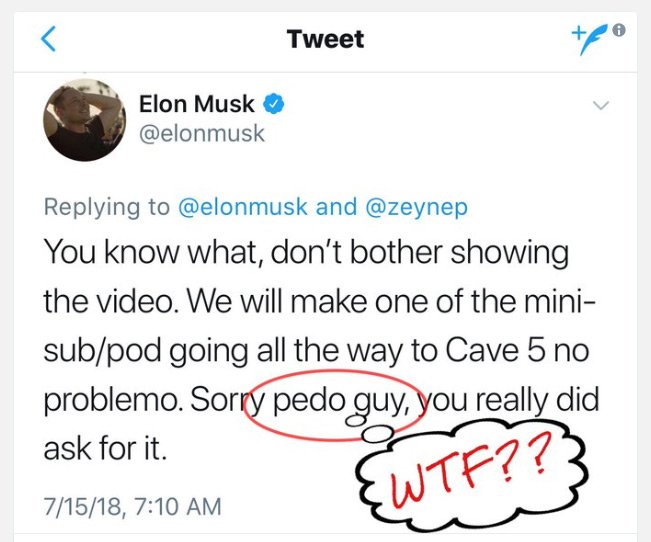Expand the tweet options chevron
Viewport: 651px width, 542px height.
tap(601, 105)
